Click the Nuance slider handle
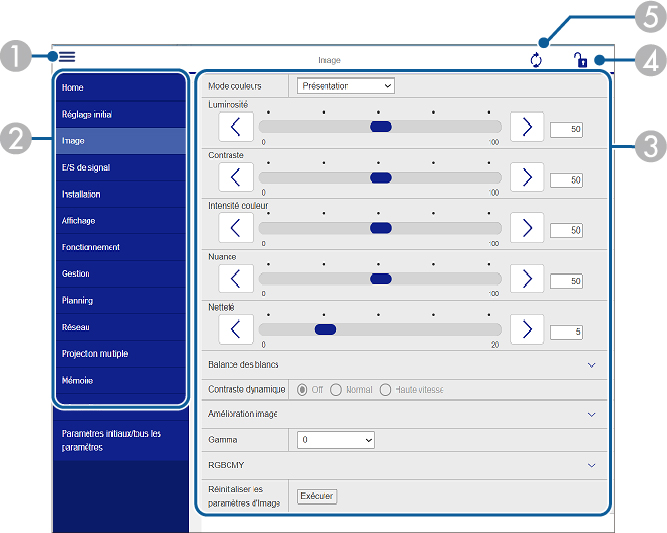The height and width of the screenshot is (533, 667). click(x=381, y=279)
